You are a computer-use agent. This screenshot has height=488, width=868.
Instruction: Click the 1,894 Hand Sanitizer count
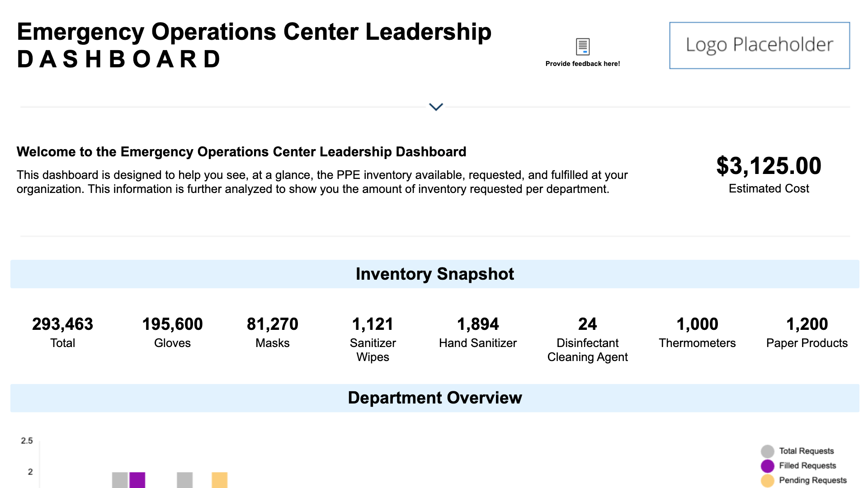[x=478, y=324]
